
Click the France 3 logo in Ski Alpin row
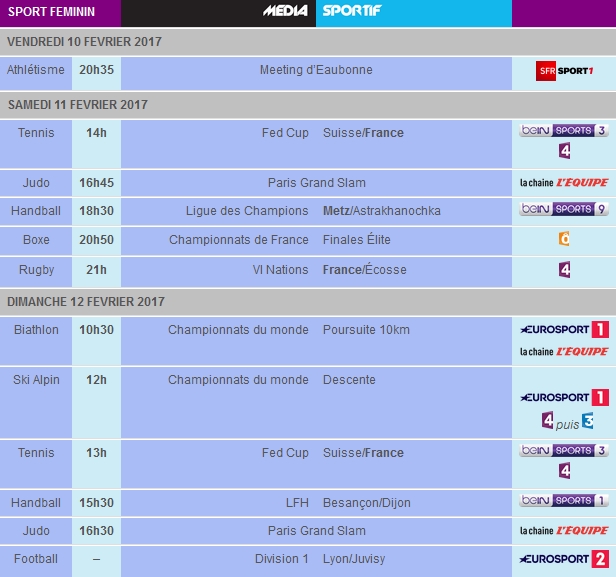click(587, 421)
